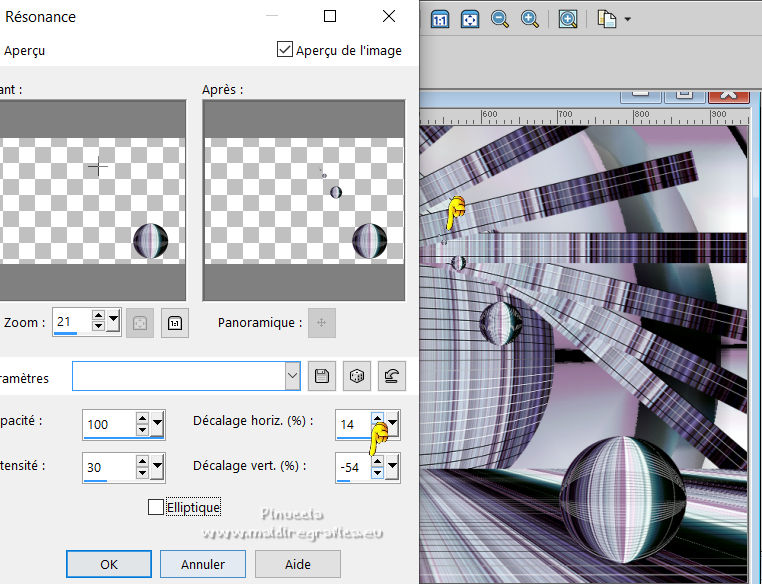Open help with the Aide button
The height and width of the screenshot is (584, 762).
(x=297, y=564)
